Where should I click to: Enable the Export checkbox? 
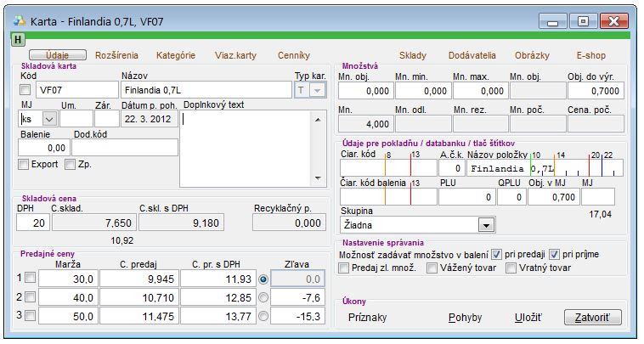pos(24,164)
